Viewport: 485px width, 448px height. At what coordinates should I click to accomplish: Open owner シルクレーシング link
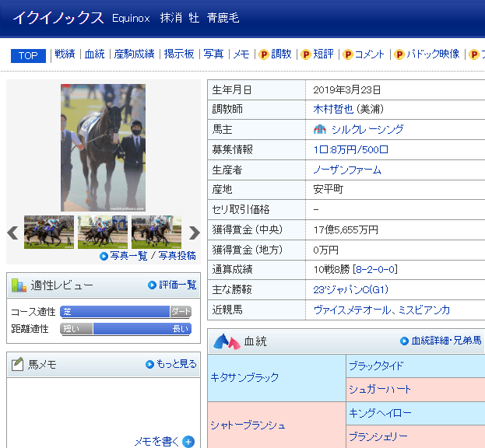[367, 129]
